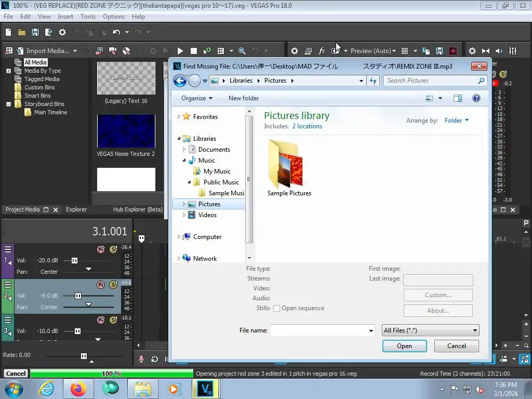Click the red record icon in the preview toolbar
This screenshot has height=399, width=532.
(x=453, y=51)
